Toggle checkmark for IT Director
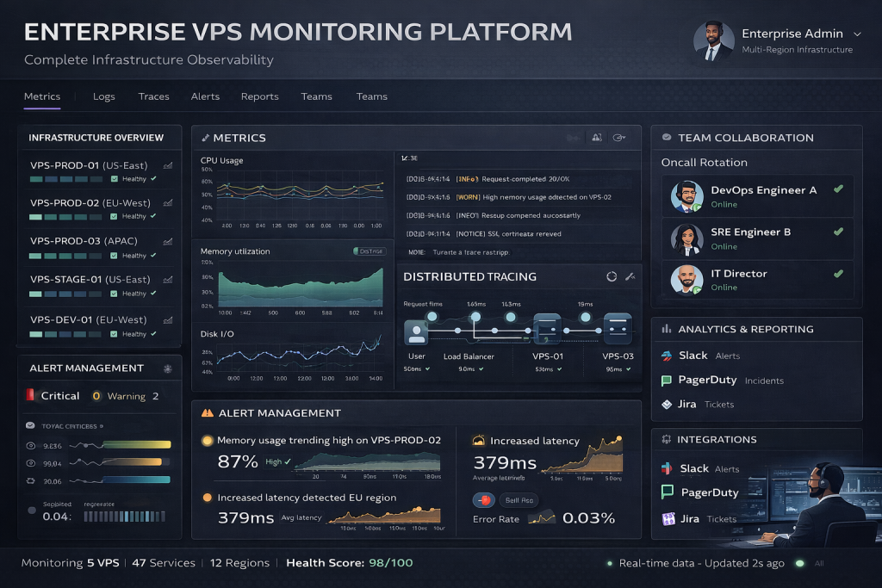Viewport: 882px width, 588px height. (x=838, y=274)
